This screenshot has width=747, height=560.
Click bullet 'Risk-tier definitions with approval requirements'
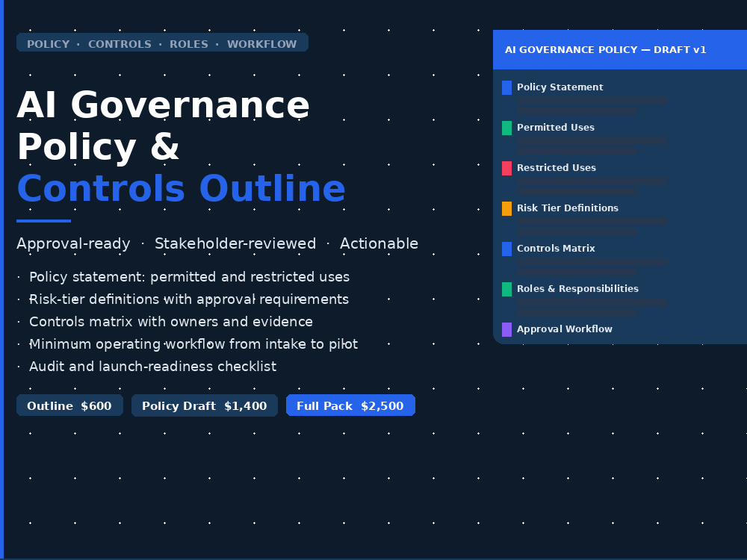click(x=189, y=299)
